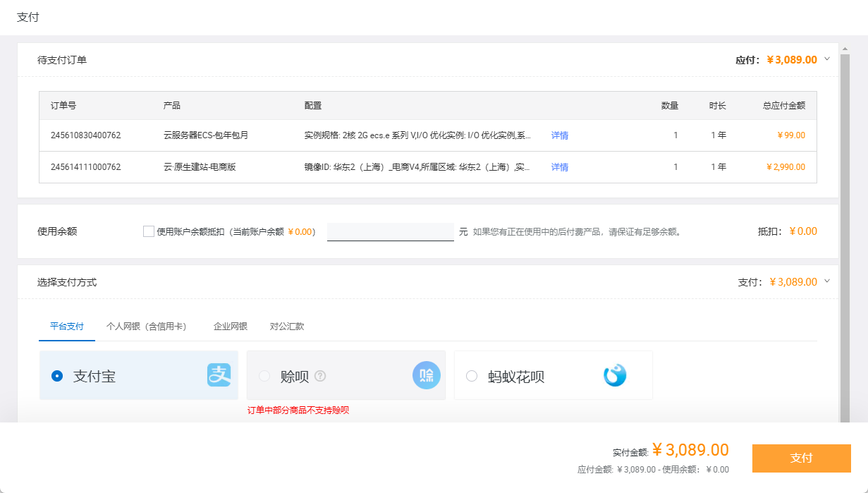The width and height of the screenshot is (868, 493).
Task: Select the 支付宝 radio button
Action: [x=57, y=376]
